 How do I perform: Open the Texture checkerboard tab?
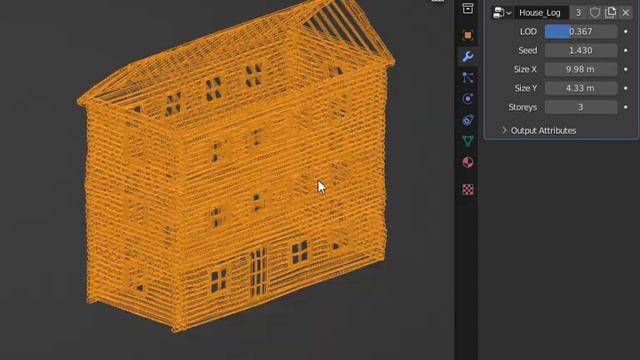[x=468, y=189]
